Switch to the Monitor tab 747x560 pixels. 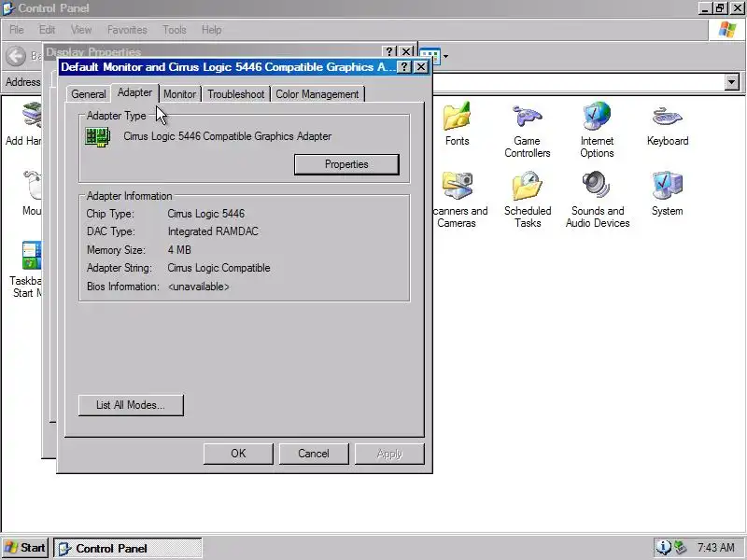(x=179, y=94)
